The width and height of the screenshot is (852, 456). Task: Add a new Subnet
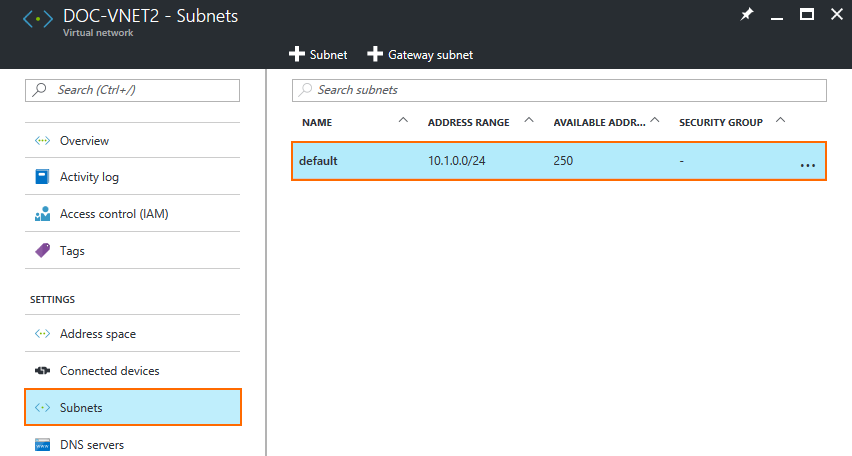pyautogui.click(x=318, y=54)
